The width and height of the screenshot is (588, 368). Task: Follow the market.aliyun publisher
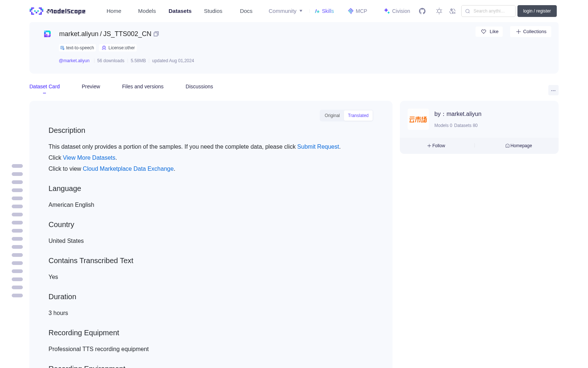pyautogui.click(x=436, y=146)
